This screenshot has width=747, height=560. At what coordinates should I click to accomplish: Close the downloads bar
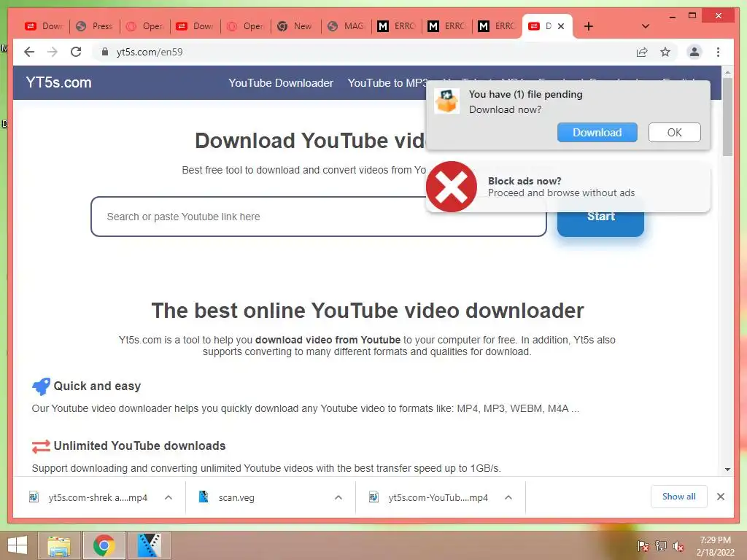click(721, 497)
